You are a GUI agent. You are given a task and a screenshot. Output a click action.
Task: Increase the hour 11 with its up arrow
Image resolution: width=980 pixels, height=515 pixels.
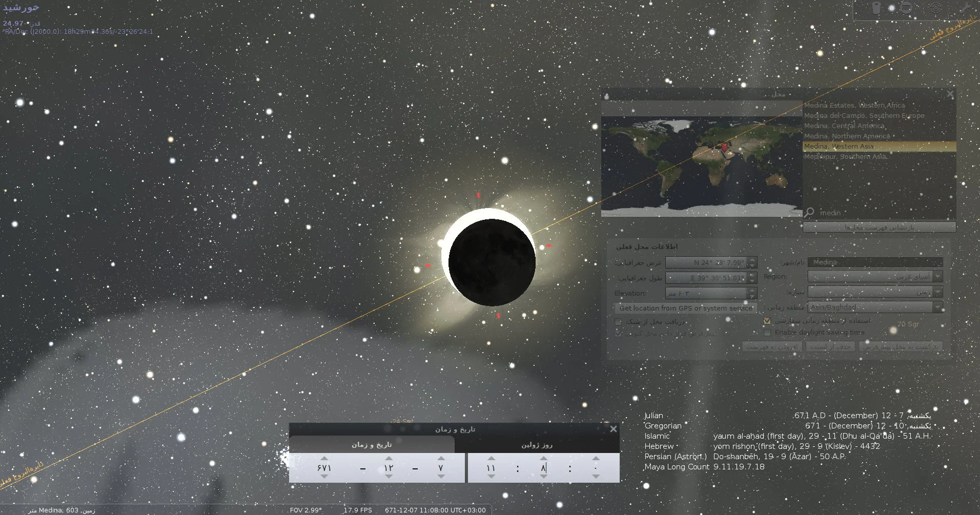[491, 459]
